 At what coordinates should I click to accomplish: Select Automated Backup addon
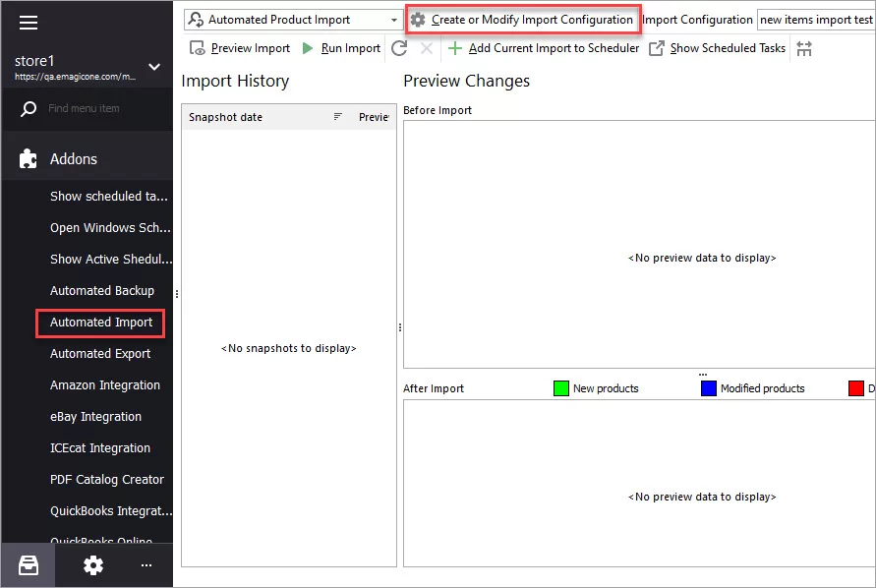click(101, 291)
